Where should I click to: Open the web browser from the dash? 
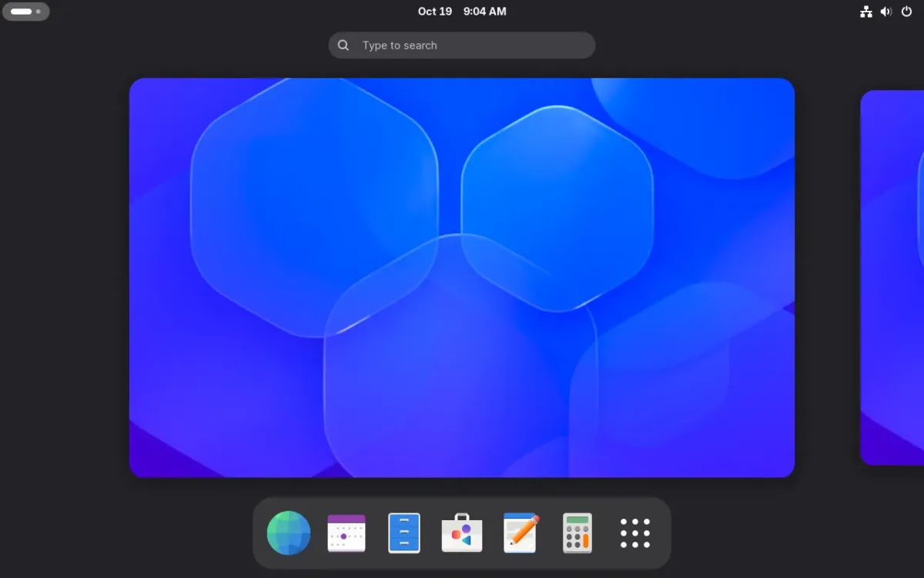click(289, 533)
